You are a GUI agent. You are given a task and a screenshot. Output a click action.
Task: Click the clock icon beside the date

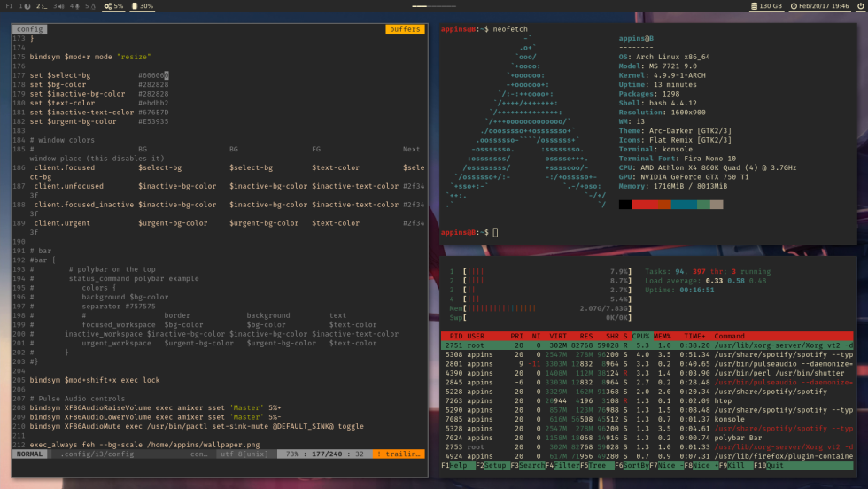click(x=794, y=6)
